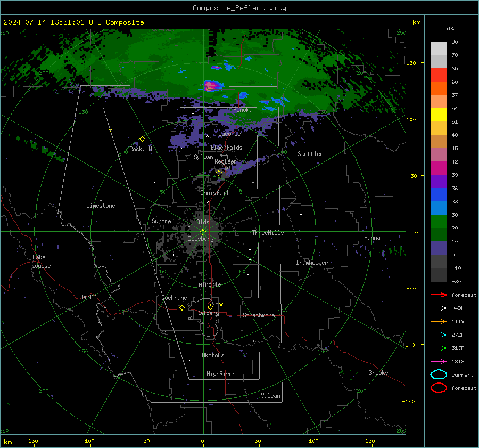
Task: Click the Composite_Reflectivity title
Action: tap(239, 8)
